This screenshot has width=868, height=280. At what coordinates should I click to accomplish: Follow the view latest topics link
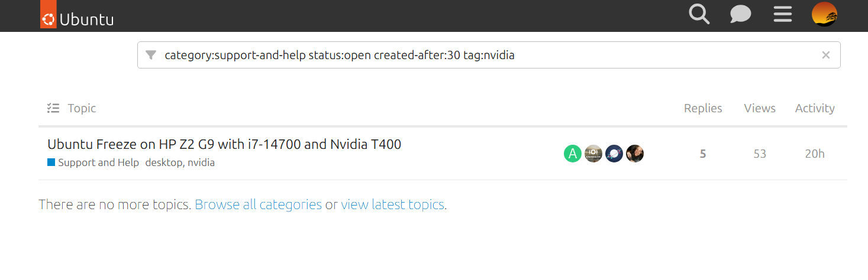[x=392, y=205]
